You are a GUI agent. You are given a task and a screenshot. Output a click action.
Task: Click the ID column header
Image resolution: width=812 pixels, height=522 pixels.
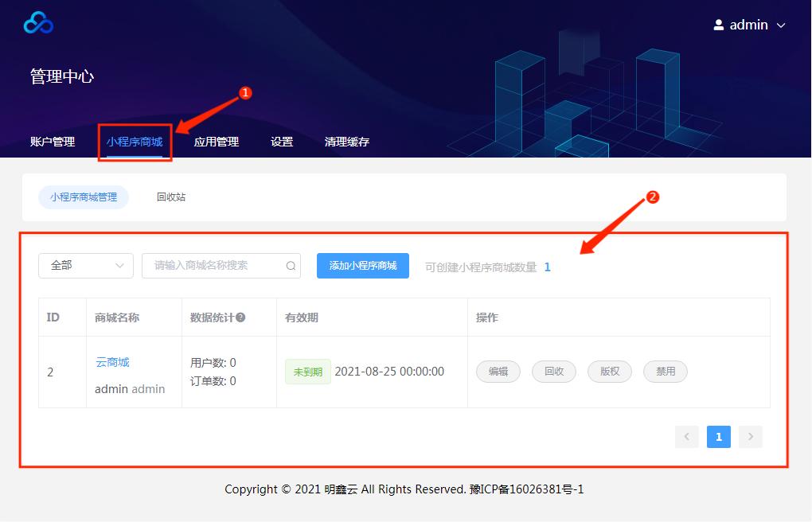[53, 317]
